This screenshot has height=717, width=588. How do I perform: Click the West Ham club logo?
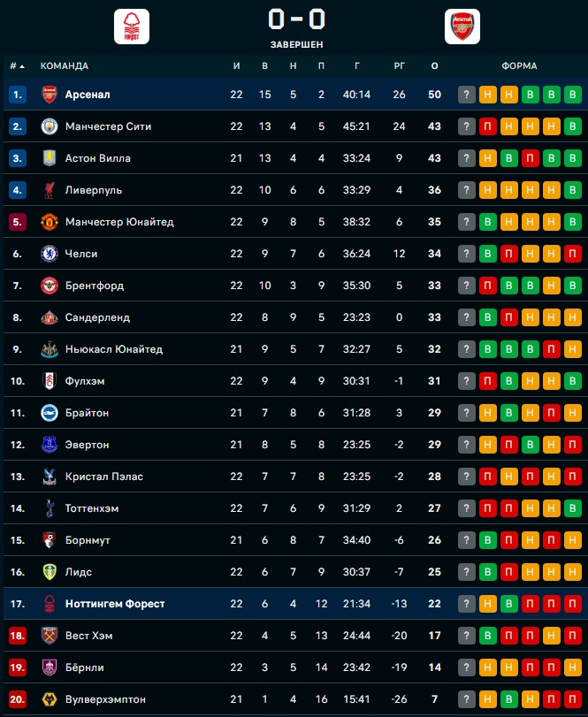[x=50, y=636]
